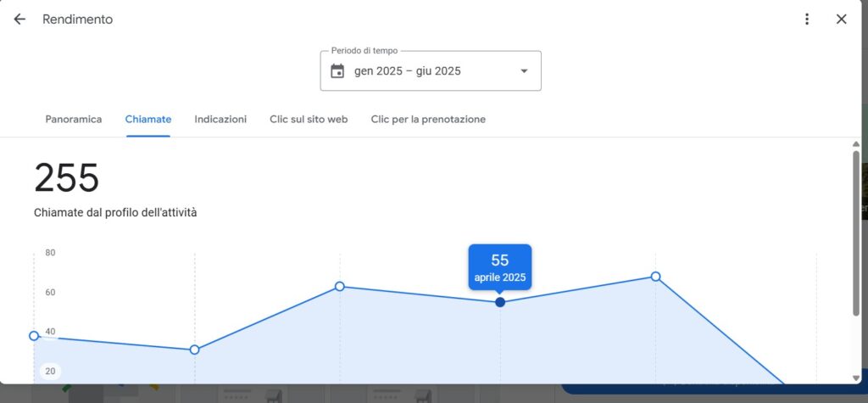
Task: Switch to the Clic sul sito web tab
Action: pyautogui.click(x=309, y=120)
